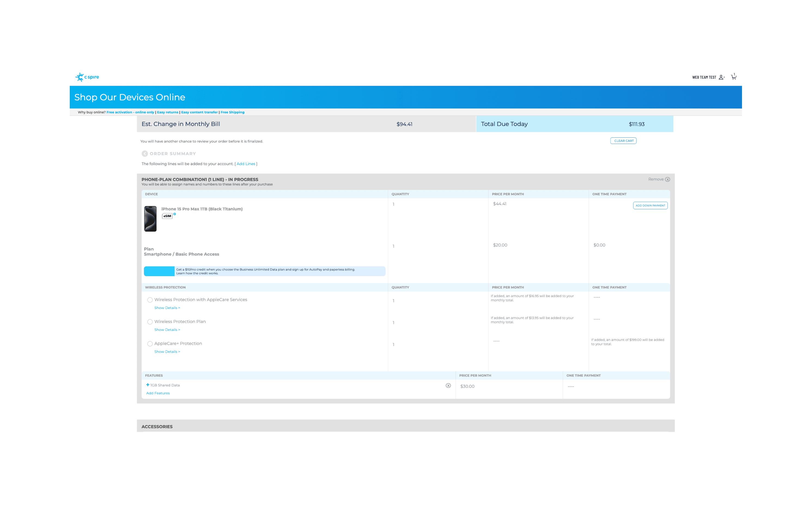The height and width of the screenshot is (505, 812).
Task: Select Wireless Protection with AppleCare Services
Action: pyautogui.click(x=150, y=300)
